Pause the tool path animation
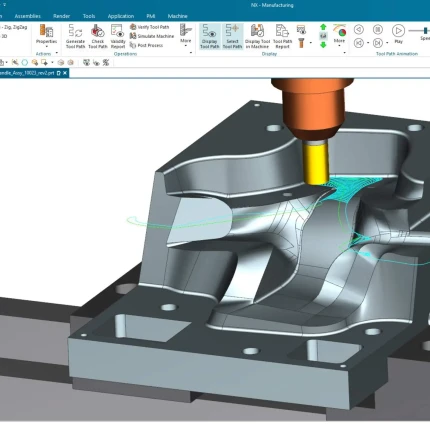Viewport: 430px width, 430px height. coord(378,30)
